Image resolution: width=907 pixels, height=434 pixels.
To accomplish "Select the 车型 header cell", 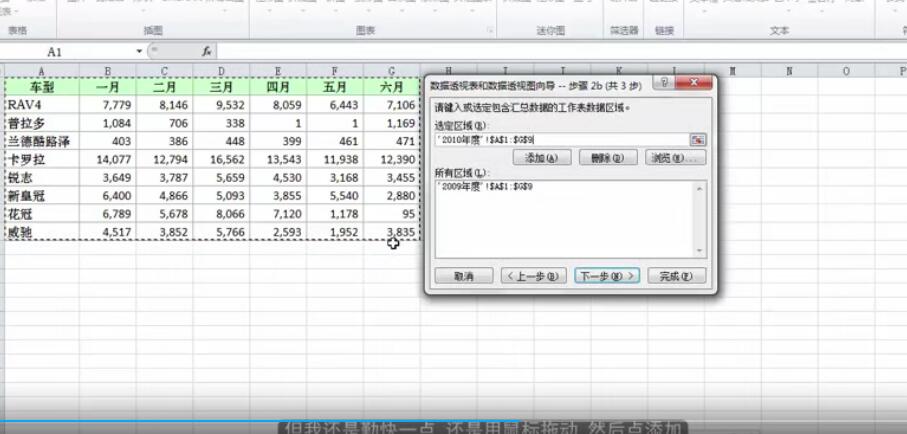I will 41,87.
